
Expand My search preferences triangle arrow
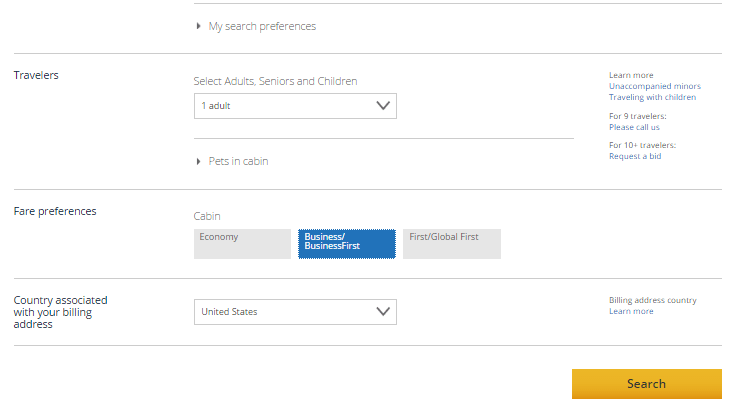coord(199,26)
